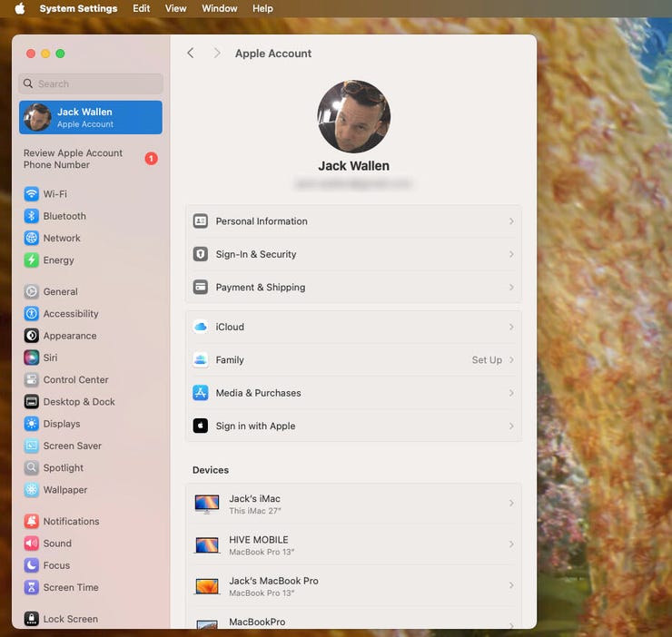The height and width of the screenshot is (637, 672).
Task: Open the Focus moon icon
Action: (x=31, y=565)
